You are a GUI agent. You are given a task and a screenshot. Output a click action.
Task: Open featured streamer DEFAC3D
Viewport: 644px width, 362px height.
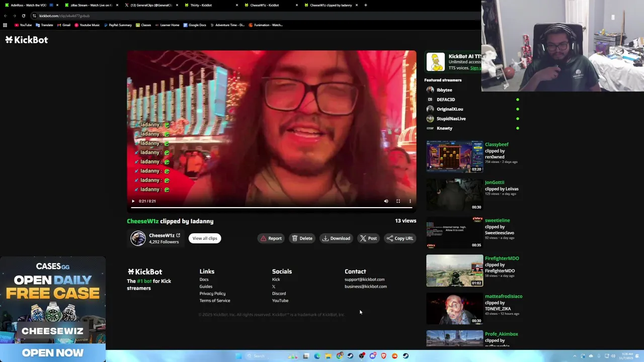(446, 100)
